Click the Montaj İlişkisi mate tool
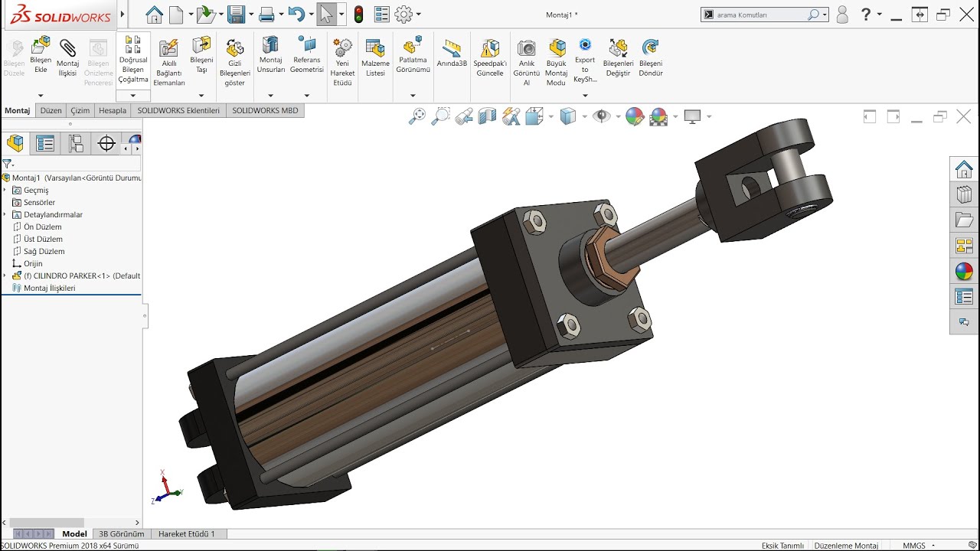 [x=68, y=57]
